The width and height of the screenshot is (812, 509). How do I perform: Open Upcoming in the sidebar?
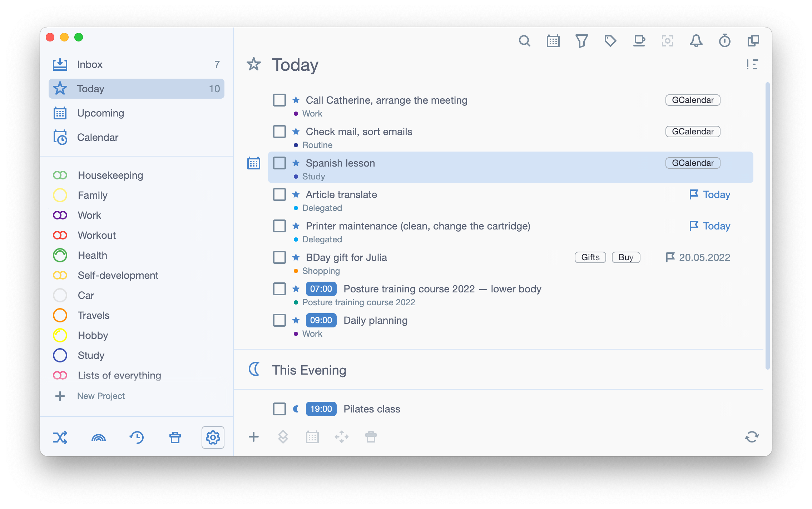(x=137, y=113)
